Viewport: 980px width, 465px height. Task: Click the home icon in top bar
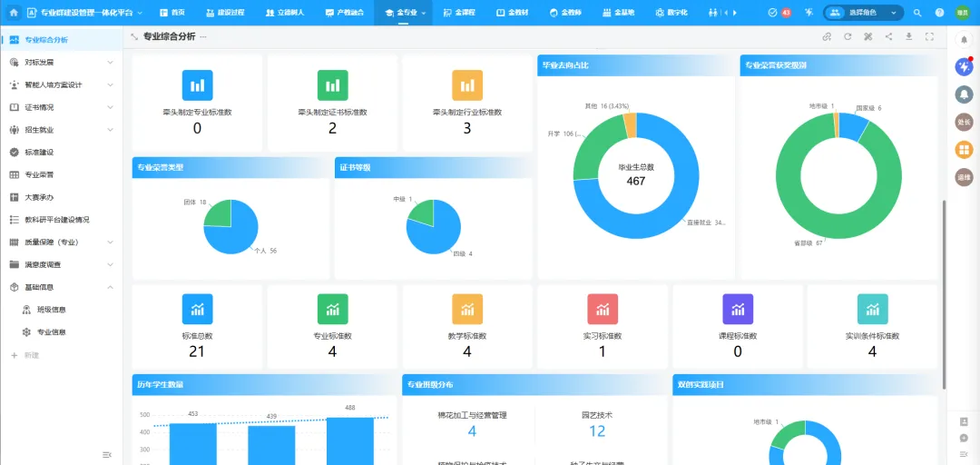coord(13,13)
